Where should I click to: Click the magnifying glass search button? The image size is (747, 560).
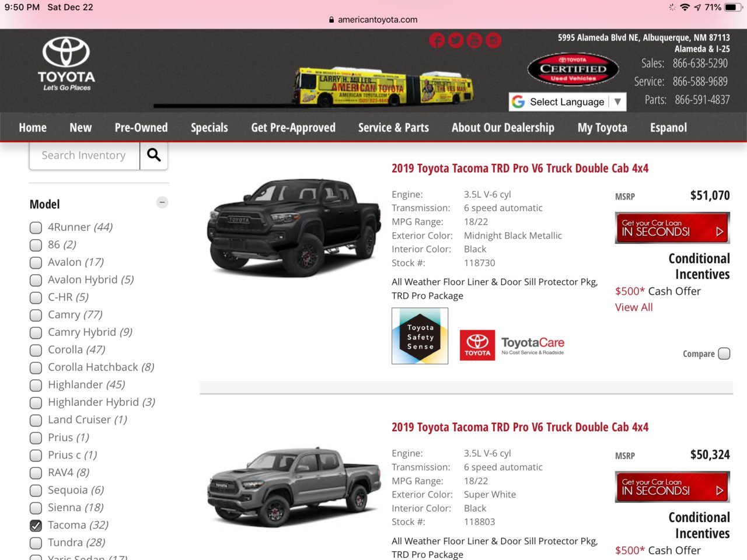(154, 155)
